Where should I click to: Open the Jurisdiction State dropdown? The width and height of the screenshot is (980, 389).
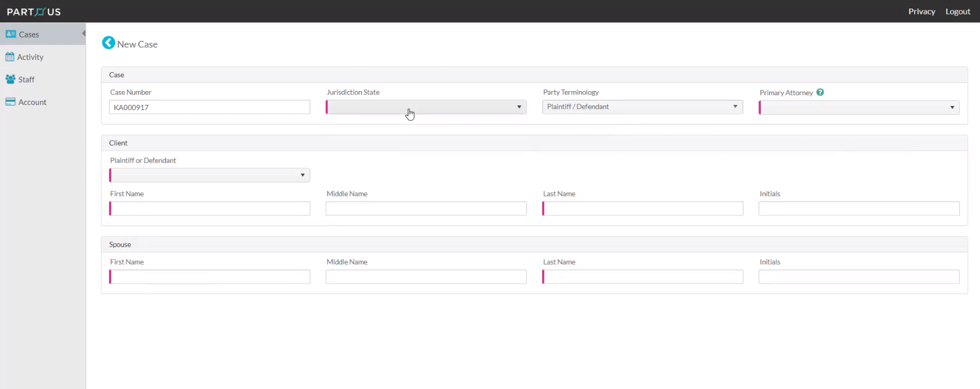(426, 107)
